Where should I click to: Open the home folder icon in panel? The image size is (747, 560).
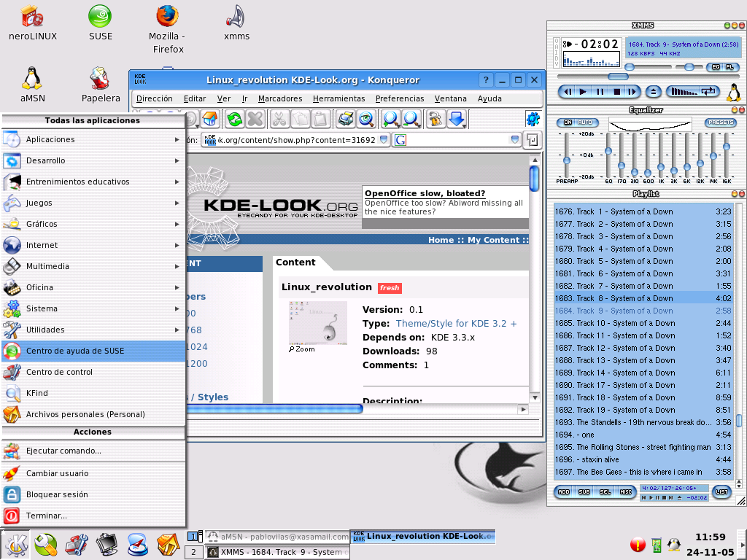(169, 545)
